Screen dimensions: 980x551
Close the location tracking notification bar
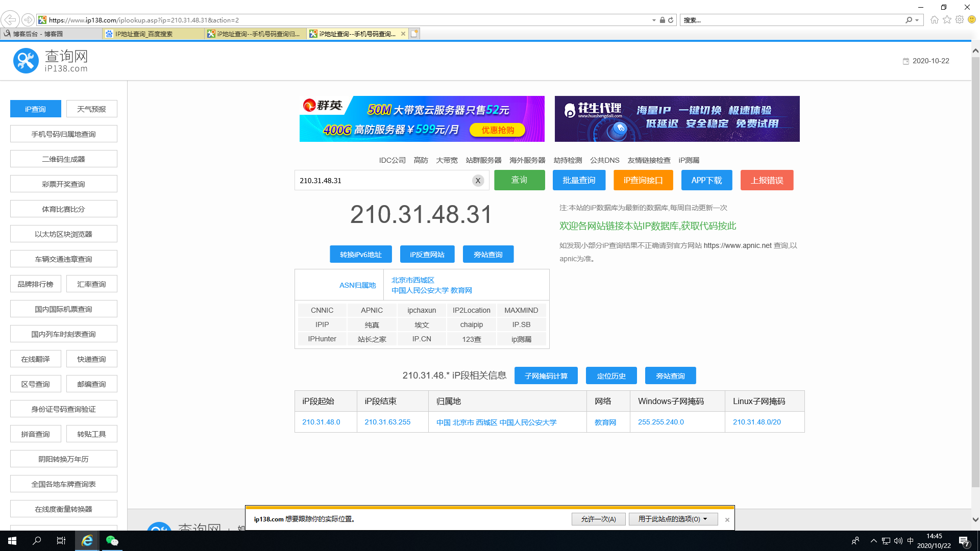727,520
